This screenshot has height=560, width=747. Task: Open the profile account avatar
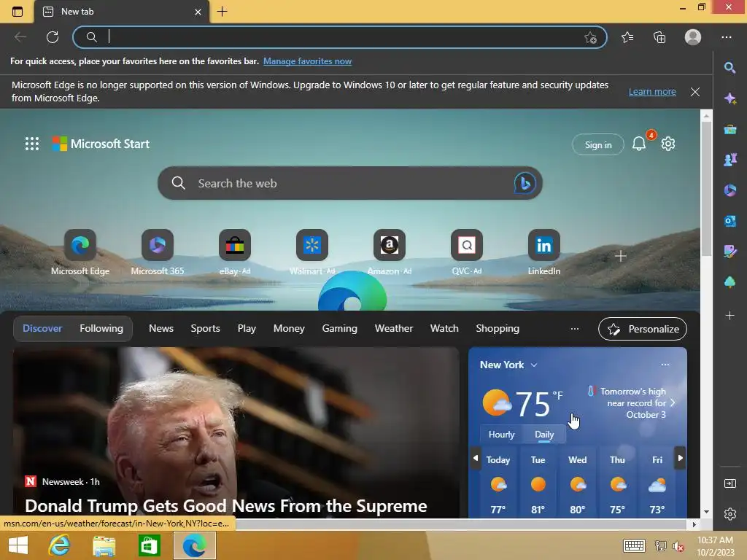[693, 37]
